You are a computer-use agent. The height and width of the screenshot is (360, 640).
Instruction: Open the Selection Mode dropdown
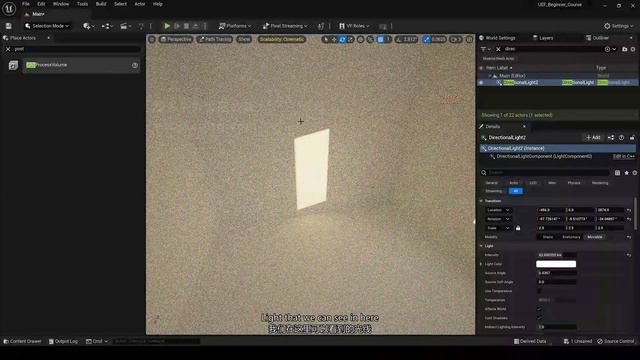(x=47, y=26)
